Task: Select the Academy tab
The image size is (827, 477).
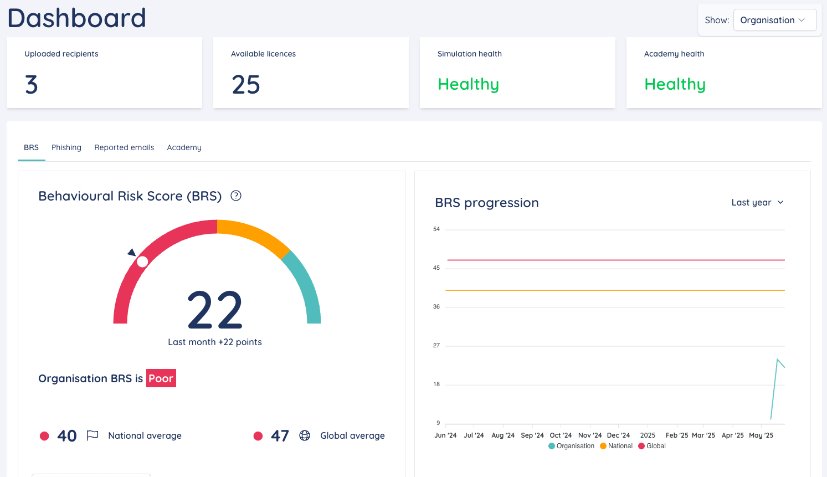Action: tap(184, 147)
